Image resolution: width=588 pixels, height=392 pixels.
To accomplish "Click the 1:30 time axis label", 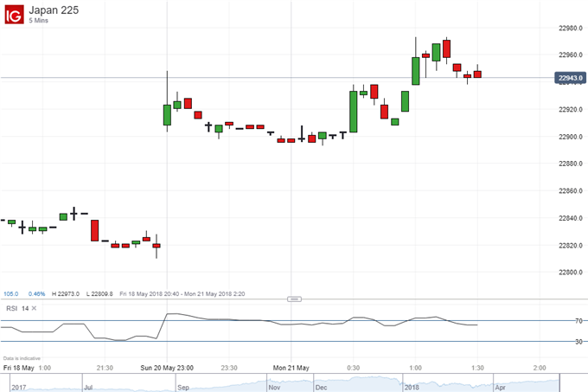I will [x=477, y=368].
